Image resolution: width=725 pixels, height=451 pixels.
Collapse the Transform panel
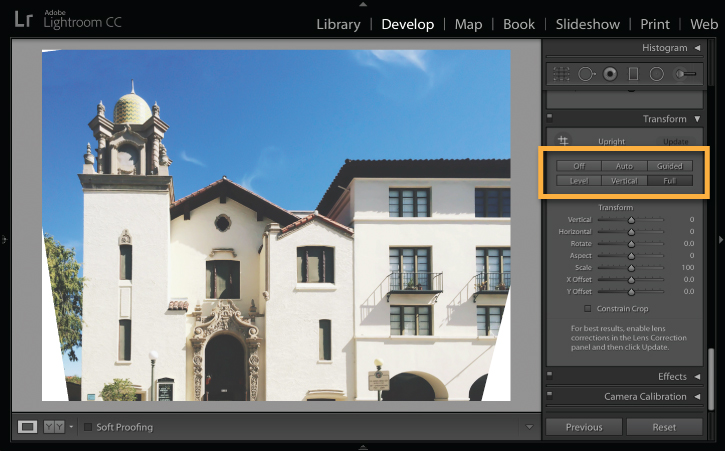[697, 119]
